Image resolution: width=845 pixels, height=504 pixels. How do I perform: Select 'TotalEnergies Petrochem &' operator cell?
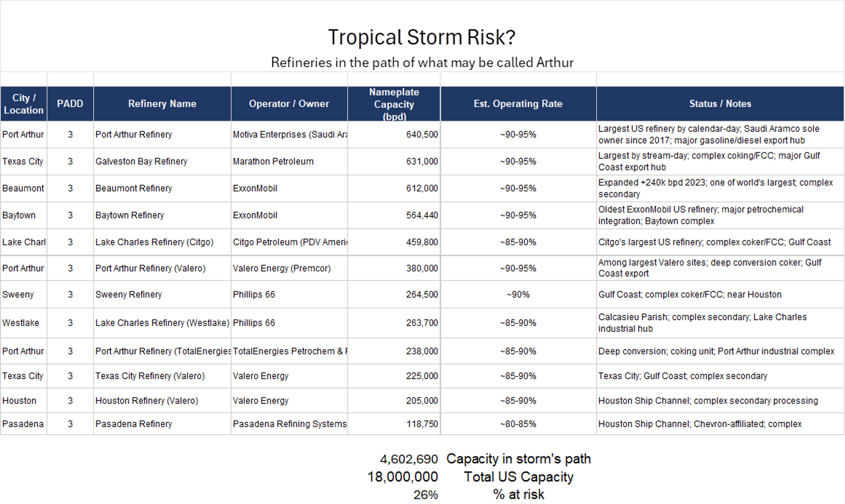(x=289, y=351)
